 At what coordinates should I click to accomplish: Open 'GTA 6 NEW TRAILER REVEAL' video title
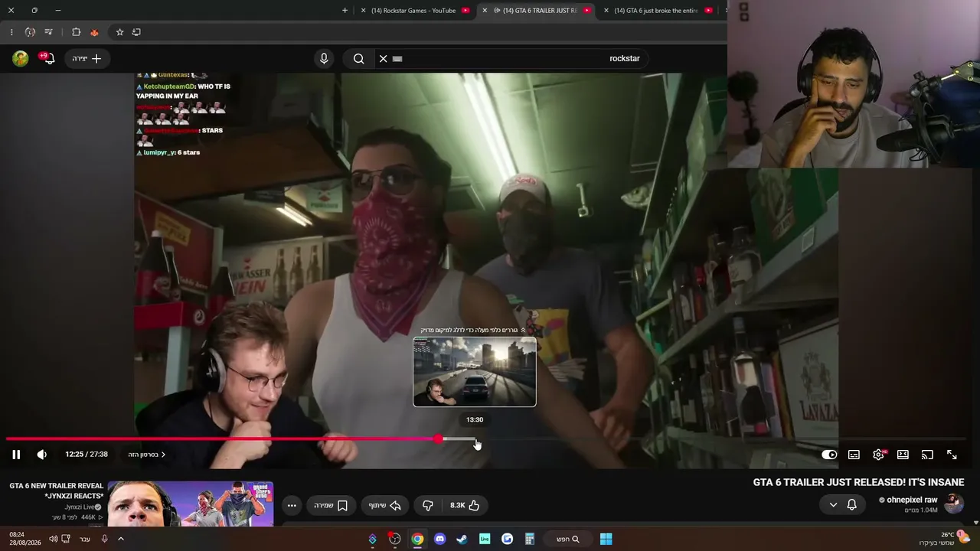57,491
